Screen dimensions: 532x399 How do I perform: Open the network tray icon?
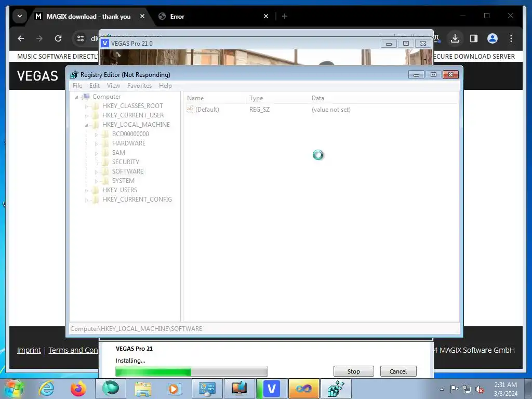coord(467,389)
